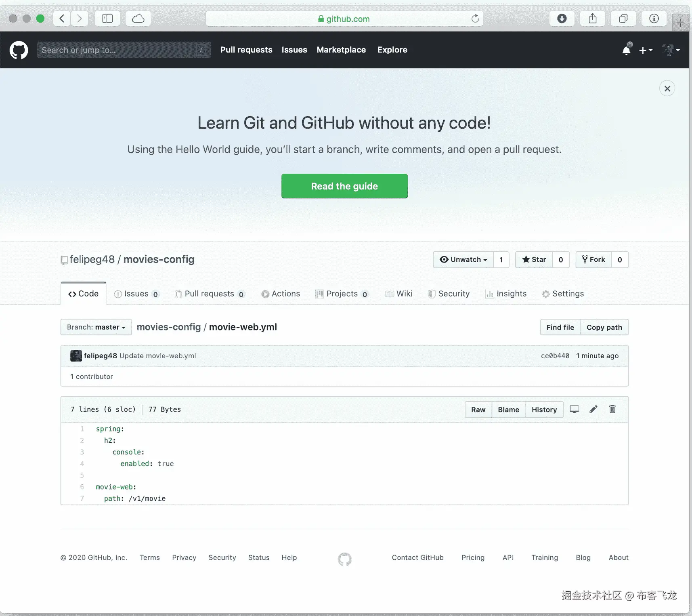Open Contact GitHub in the footer
This screenshot has width=692, height=616.
418,557
